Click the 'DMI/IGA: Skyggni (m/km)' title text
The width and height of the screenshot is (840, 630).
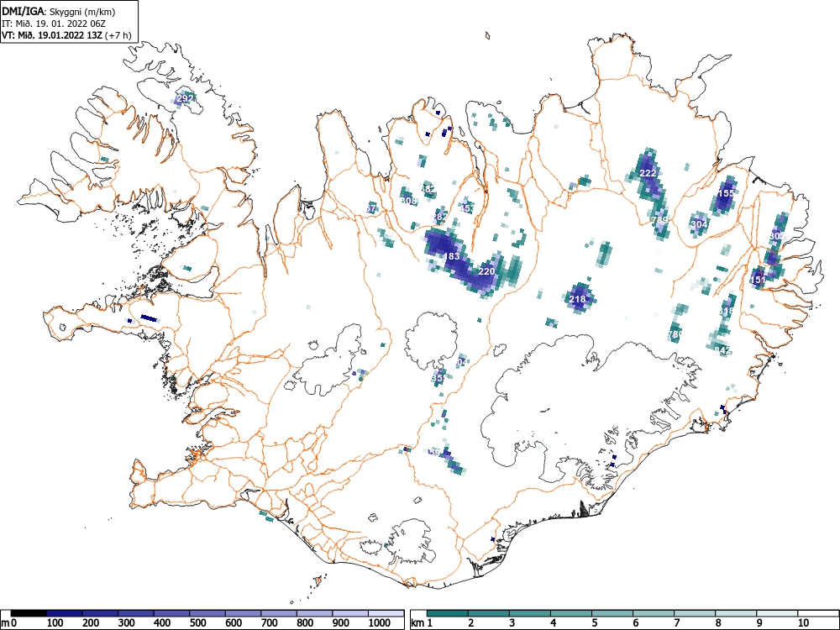59,11
